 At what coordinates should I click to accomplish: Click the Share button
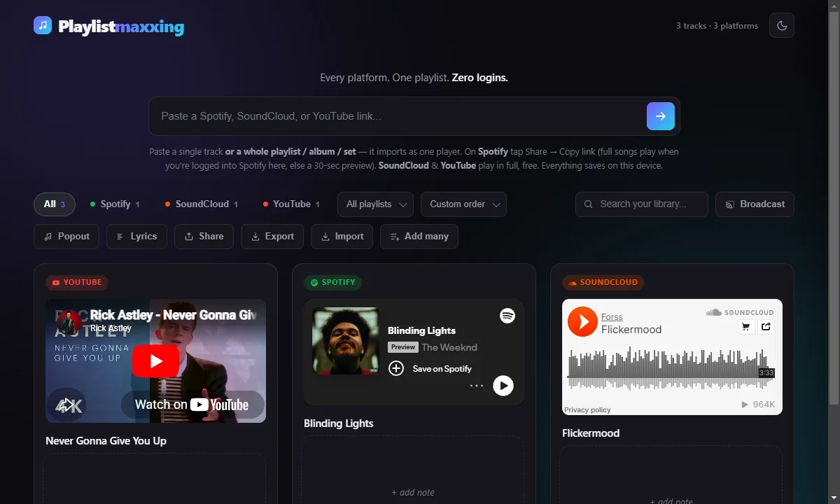(x=204, y=237)
